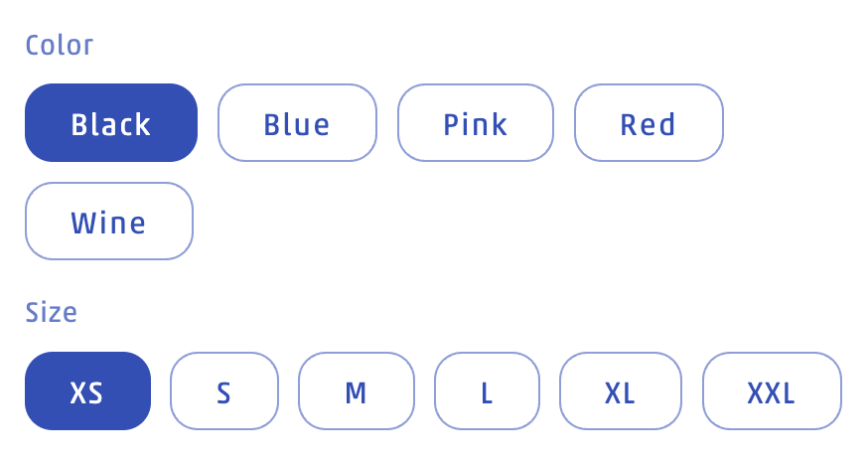
Task: Select the Black color option
Action: [x=111, y=123]
